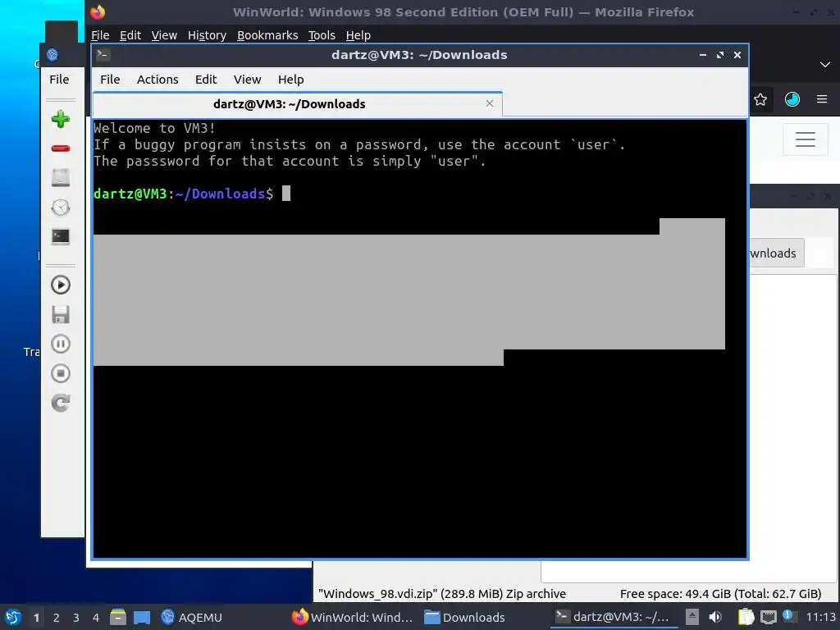This screenshot has height=630, width=840.
Task: Click the taskbar clock showing 11:13
Action: (x=820, y=617)
